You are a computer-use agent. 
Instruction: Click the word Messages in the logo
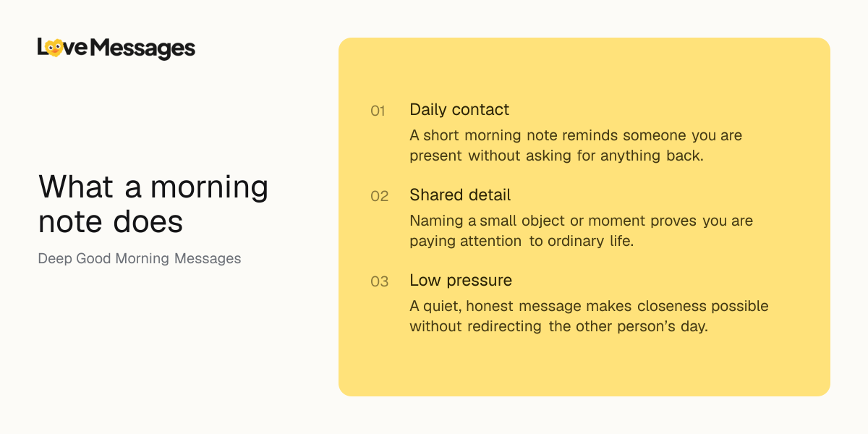click(x=144, y=49)
